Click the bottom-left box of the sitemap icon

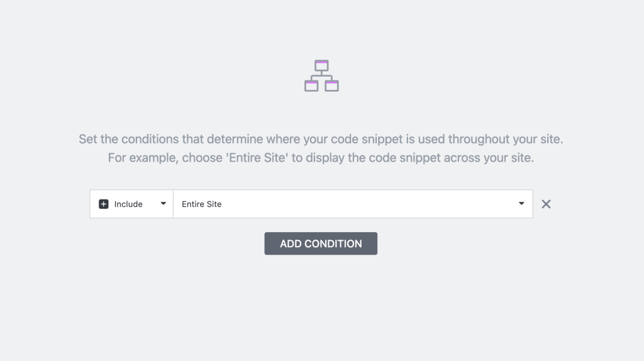[x=311, y=86]
